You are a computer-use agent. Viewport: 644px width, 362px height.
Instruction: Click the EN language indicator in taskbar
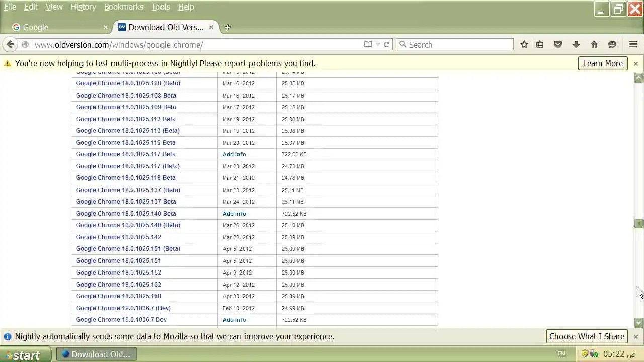point(561,354)
